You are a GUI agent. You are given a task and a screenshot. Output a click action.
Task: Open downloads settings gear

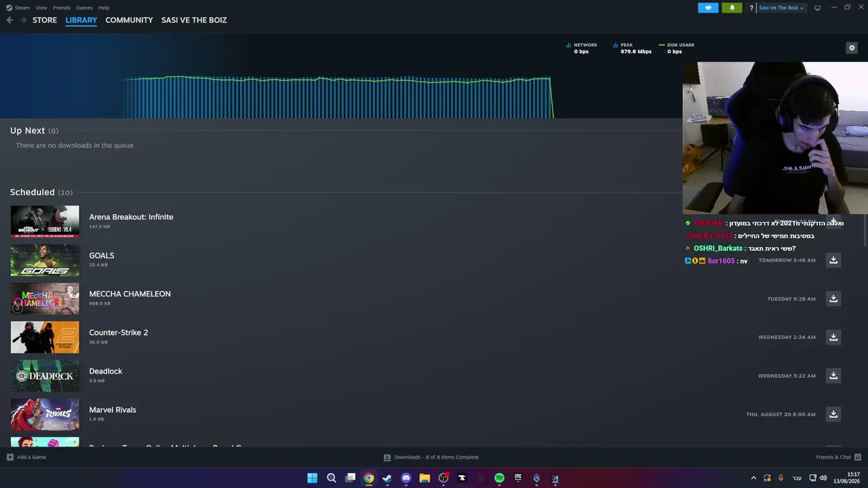(x=852, y=47)
